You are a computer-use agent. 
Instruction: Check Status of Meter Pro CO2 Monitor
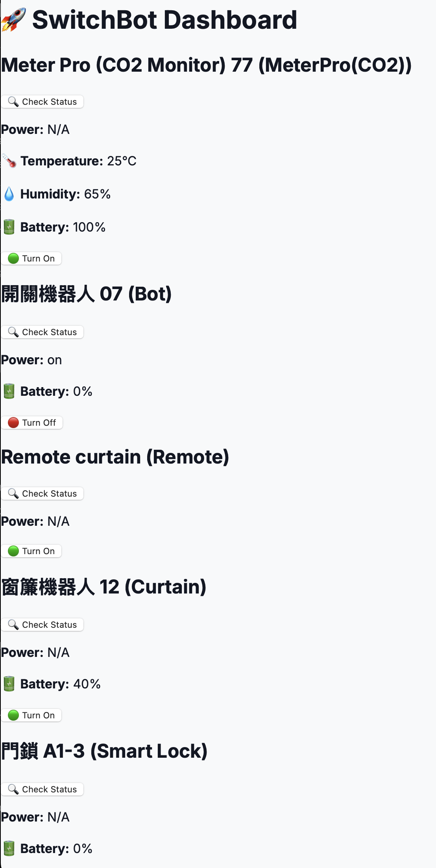pos(42,102)
